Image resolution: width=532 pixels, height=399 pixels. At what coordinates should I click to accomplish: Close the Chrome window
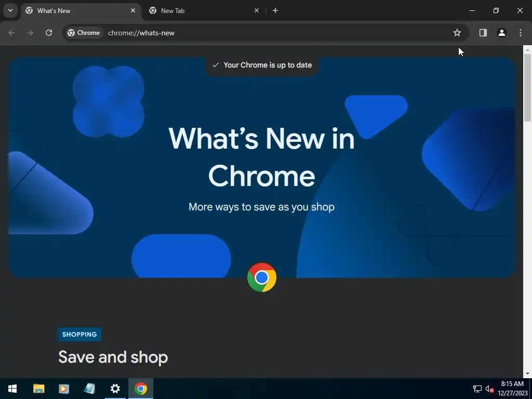click(x=520, y=10)
